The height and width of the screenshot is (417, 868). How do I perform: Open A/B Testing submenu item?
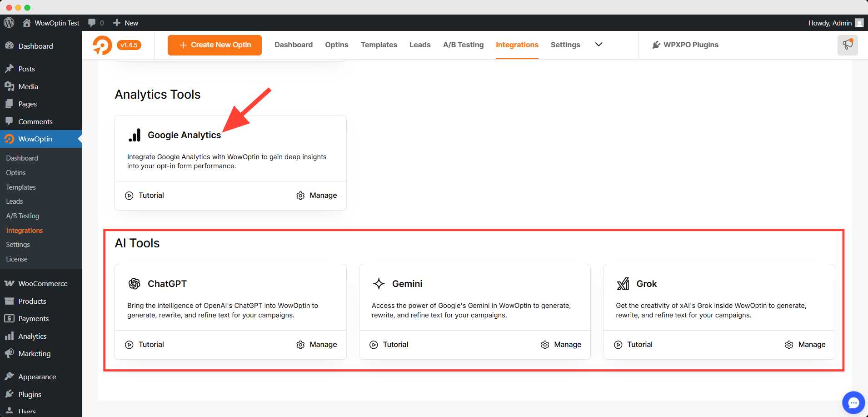click(x=23, y=216)
